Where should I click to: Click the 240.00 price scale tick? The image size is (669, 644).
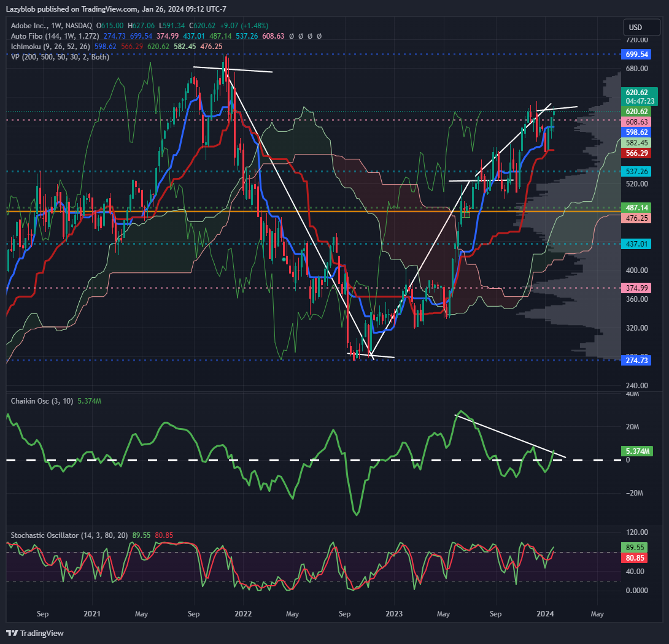(636, 386)
